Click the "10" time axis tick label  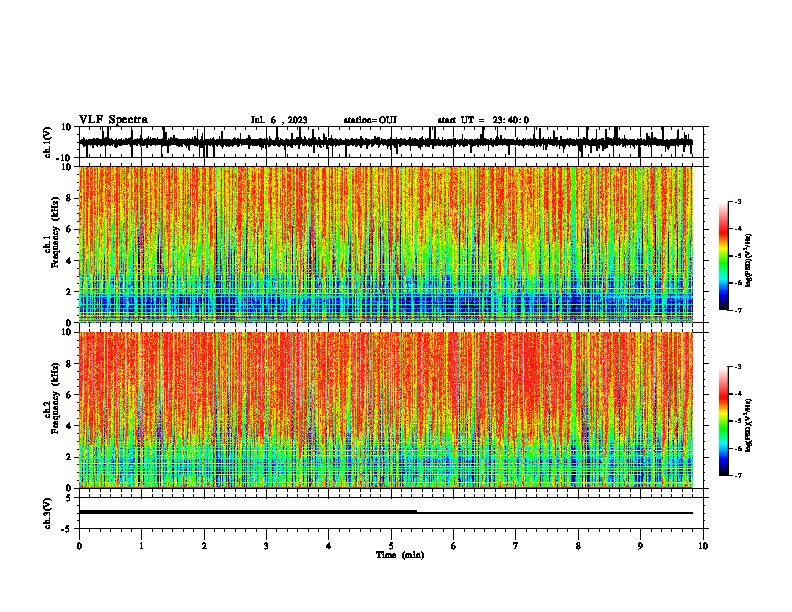click(703, 546)
